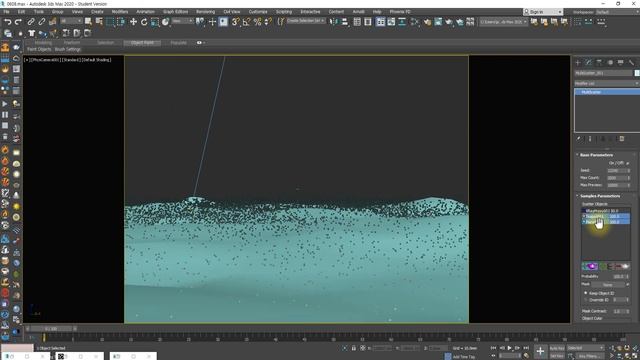Click Configure Modifier Sets icon
This screenshot has height=360, width=640.
click(622, 139)
